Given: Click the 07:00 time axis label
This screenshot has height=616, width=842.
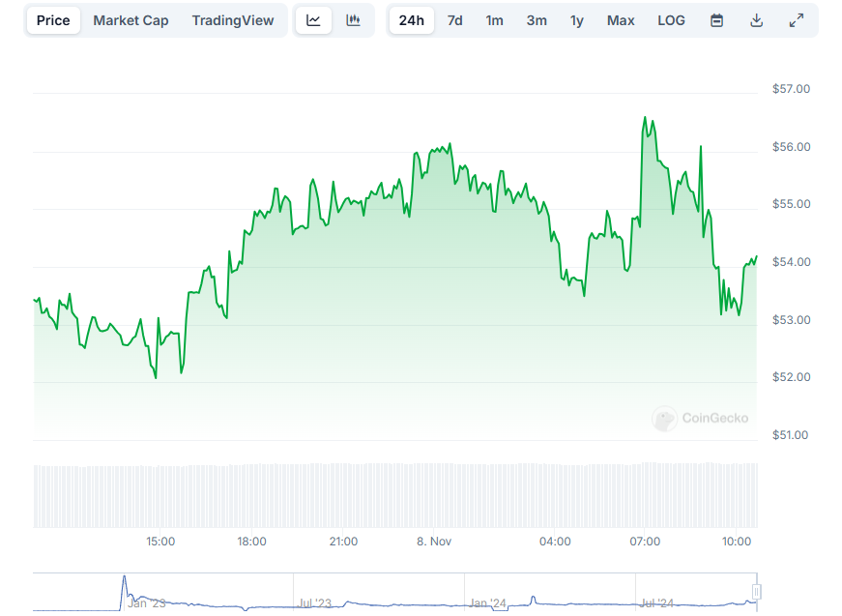Looking at the screenshot, I should (645, 542).
